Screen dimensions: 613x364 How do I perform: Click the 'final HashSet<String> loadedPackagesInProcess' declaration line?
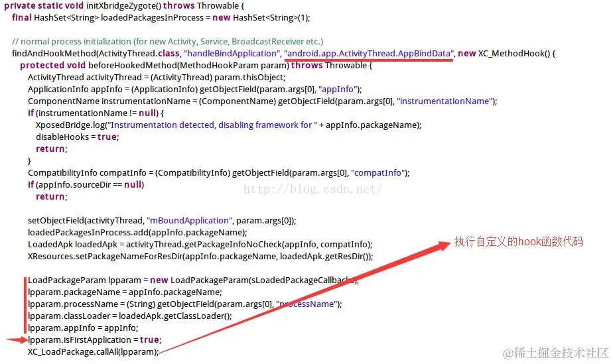point(161,18)
